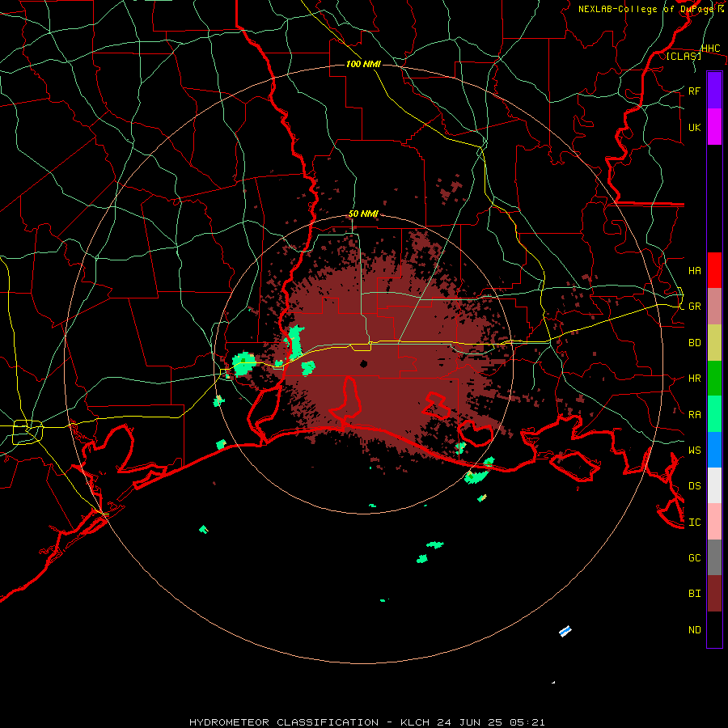
Task: Click the RF legend label
Action: tap(694, 91)
